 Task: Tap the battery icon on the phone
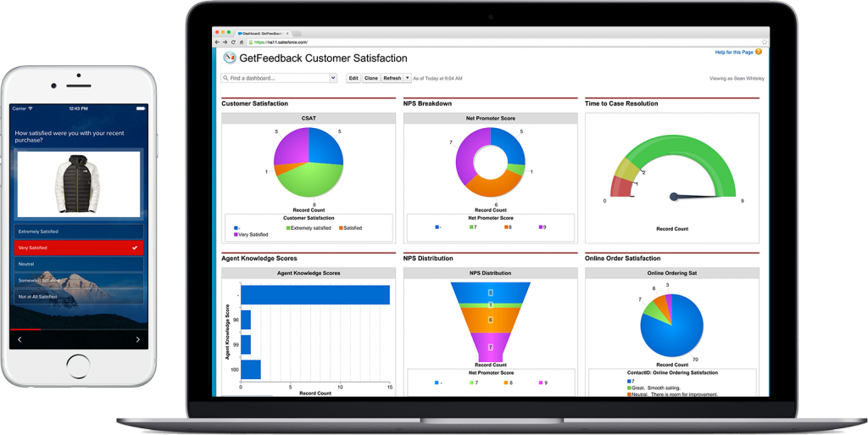(140, 109)
